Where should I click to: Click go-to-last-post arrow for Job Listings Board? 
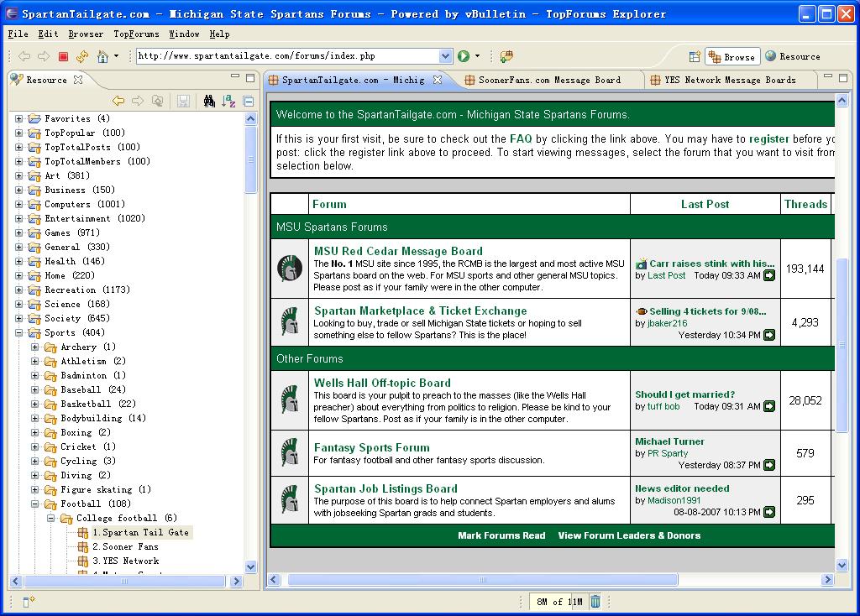[769, 512]
